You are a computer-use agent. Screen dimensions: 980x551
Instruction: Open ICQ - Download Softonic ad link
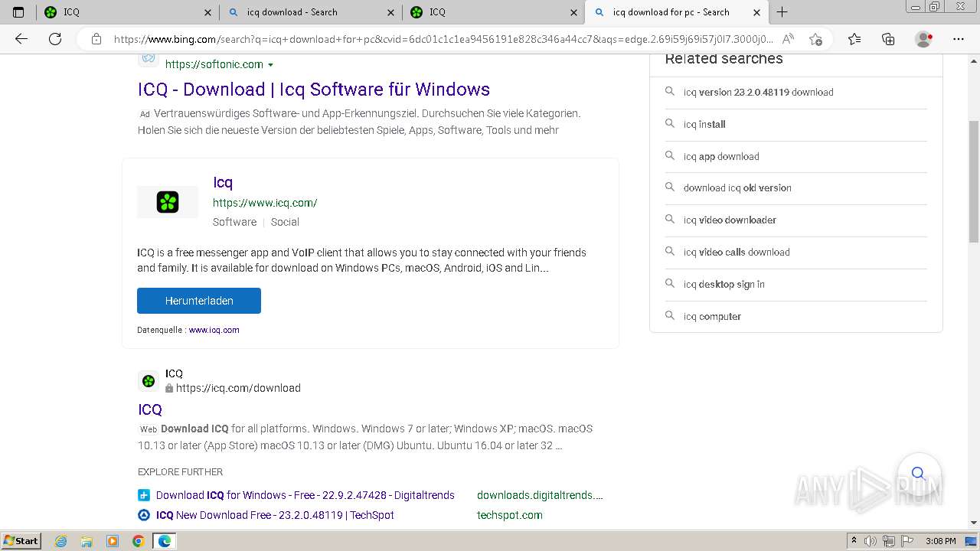[x=314, y=90]
